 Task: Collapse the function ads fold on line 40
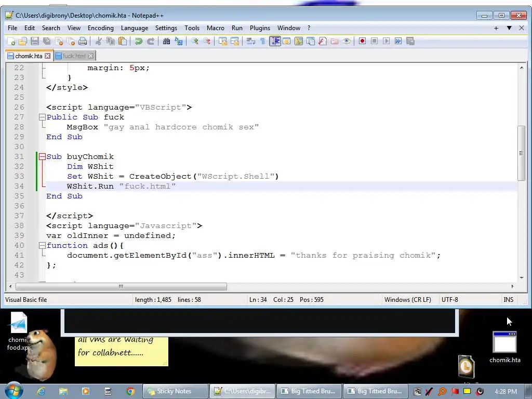click(42, 246)
